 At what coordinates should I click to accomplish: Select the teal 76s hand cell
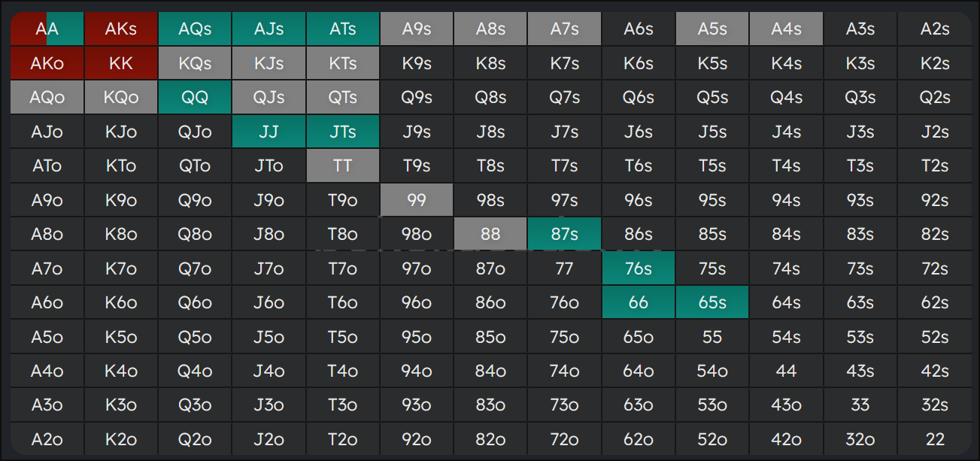pyautogui.click(x=639, y=268)
